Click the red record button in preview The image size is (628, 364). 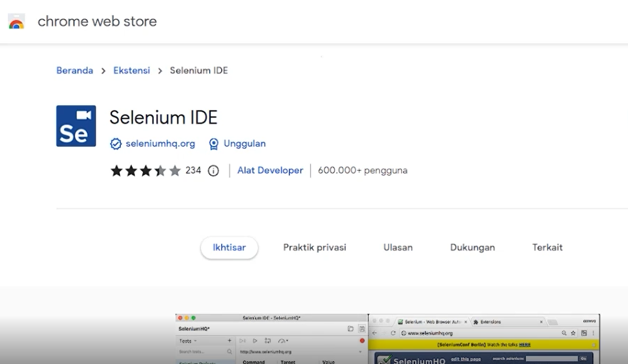(x=362, y=341)
